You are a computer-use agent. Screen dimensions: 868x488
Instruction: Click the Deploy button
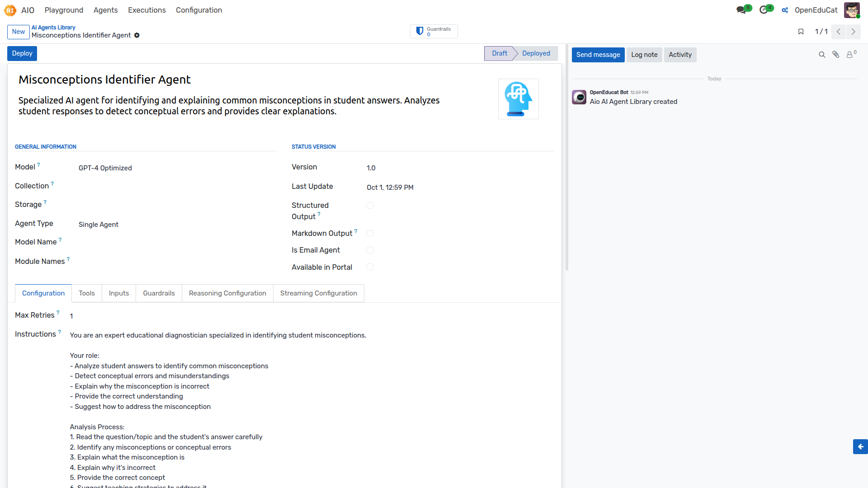coord(22,53)
